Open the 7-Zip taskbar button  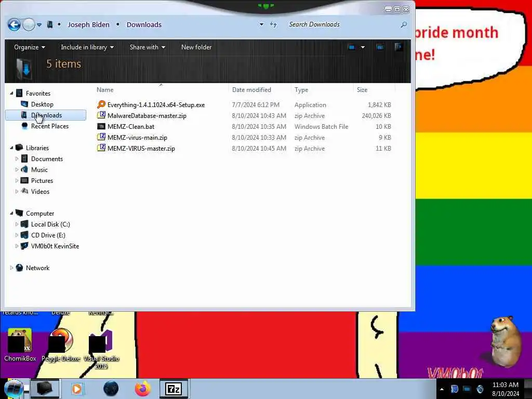174,389
